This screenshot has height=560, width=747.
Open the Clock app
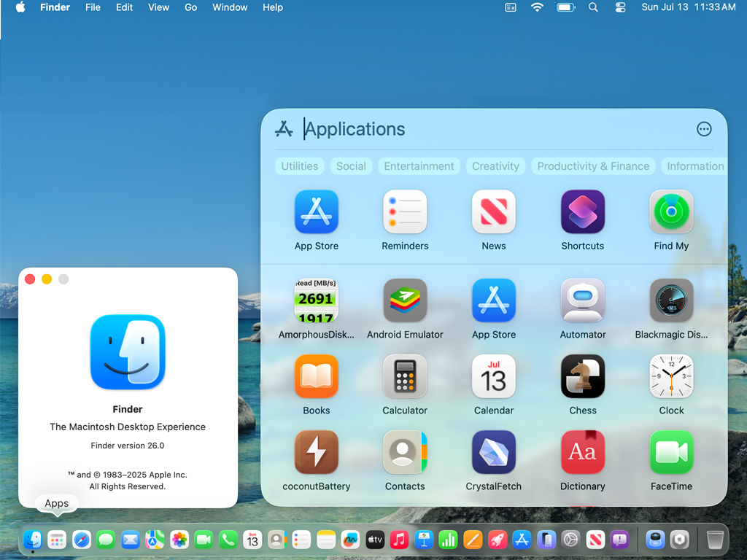click(671, 376)
